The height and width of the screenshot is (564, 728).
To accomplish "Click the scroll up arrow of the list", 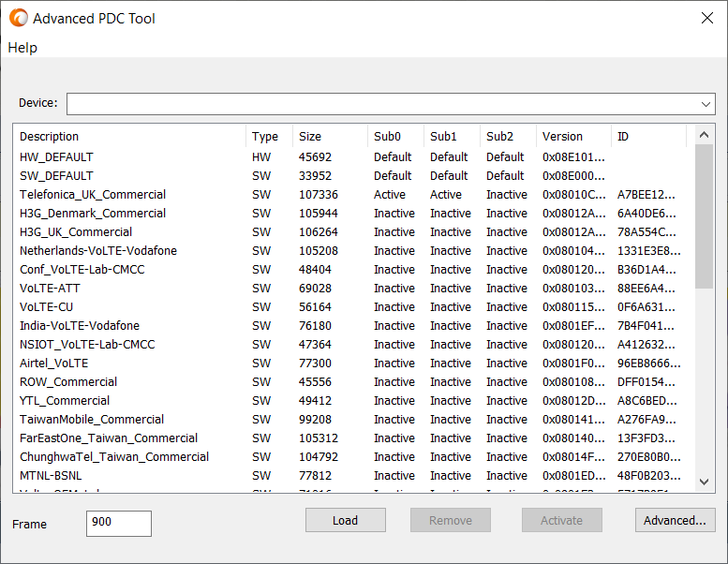I will point(704,135).
